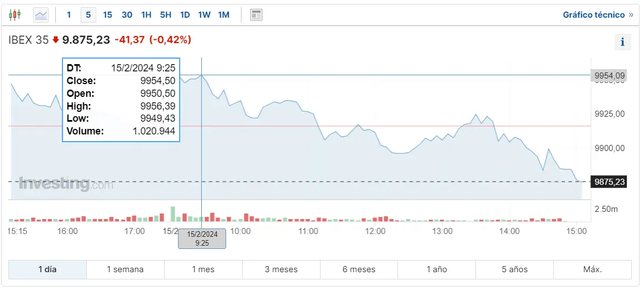Pick the 1D interval option
Screen dimensions: 644x291
(185, 15)
